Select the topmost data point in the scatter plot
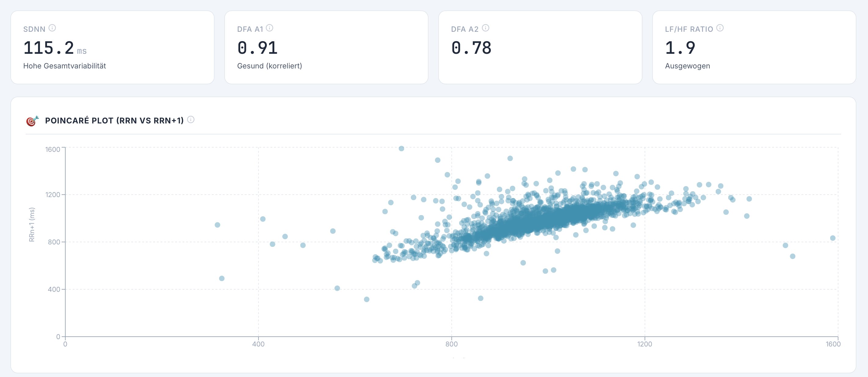 (x=401, y=149)
